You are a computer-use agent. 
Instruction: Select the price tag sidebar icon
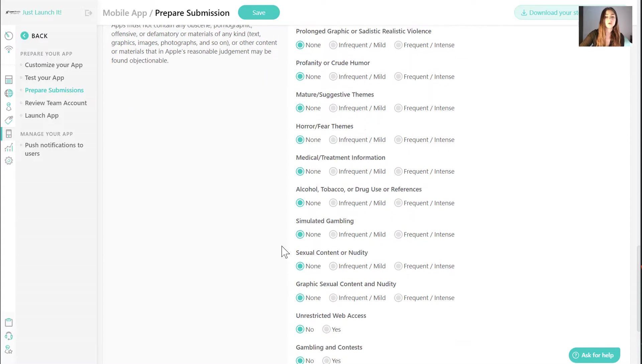click(9, 120)
